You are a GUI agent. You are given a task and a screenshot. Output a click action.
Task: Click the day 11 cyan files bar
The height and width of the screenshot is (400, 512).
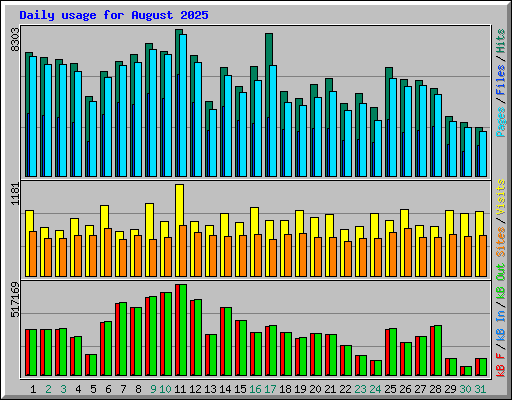tap(183, 105)
